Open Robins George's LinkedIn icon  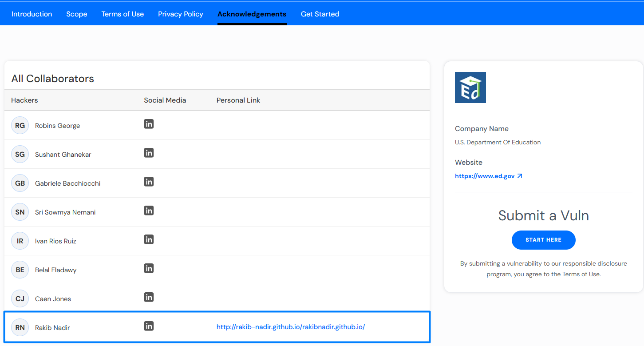point(149,124)
